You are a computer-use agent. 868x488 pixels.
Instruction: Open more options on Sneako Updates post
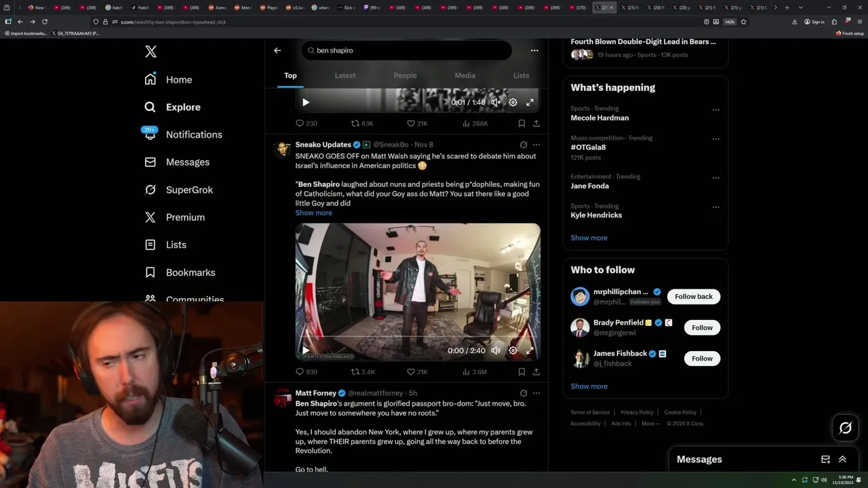536,144
